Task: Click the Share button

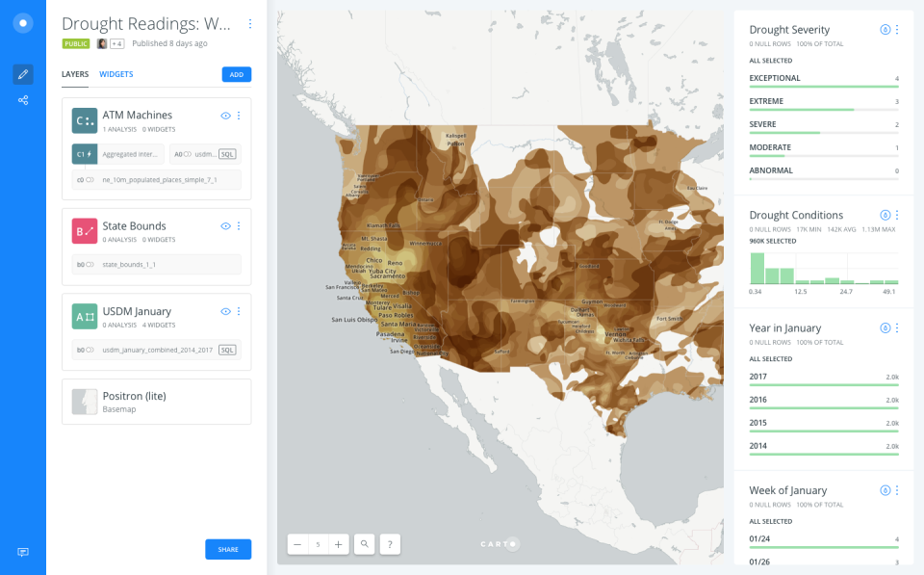Action: (228, 549)
